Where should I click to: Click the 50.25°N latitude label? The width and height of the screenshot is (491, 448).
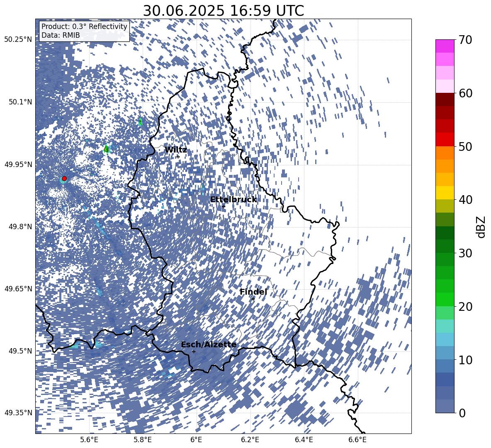18,40
